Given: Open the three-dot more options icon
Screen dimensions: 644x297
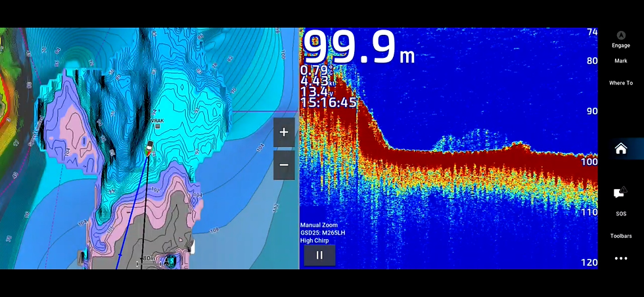Looking at the screenshot, I should click(620, 258).
